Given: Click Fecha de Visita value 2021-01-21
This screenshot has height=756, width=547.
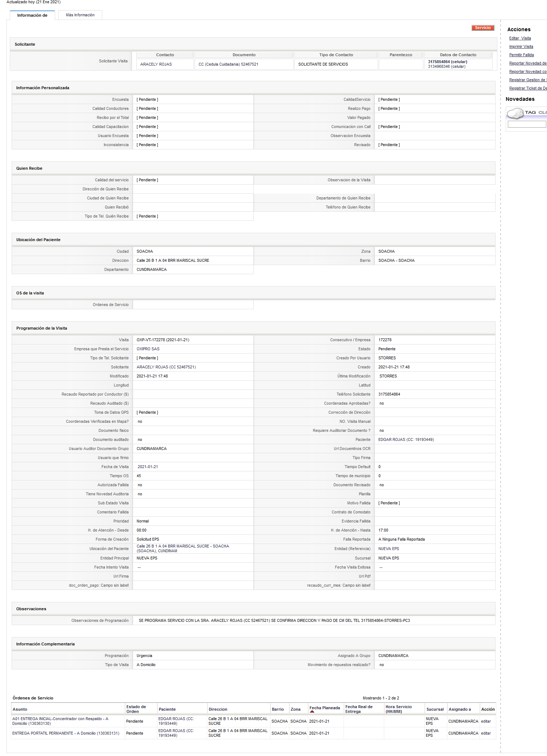Looking at the screenshot, I should [148, 467].
